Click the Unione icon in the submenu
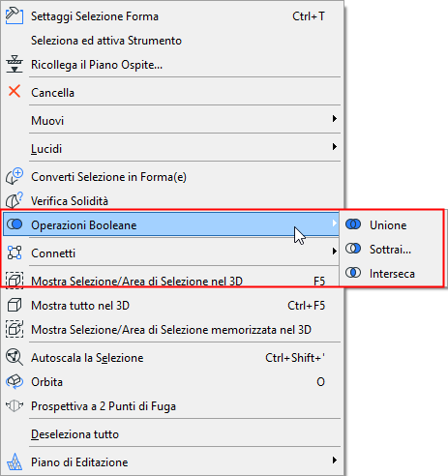448x476 pixels. pos(353,224)
